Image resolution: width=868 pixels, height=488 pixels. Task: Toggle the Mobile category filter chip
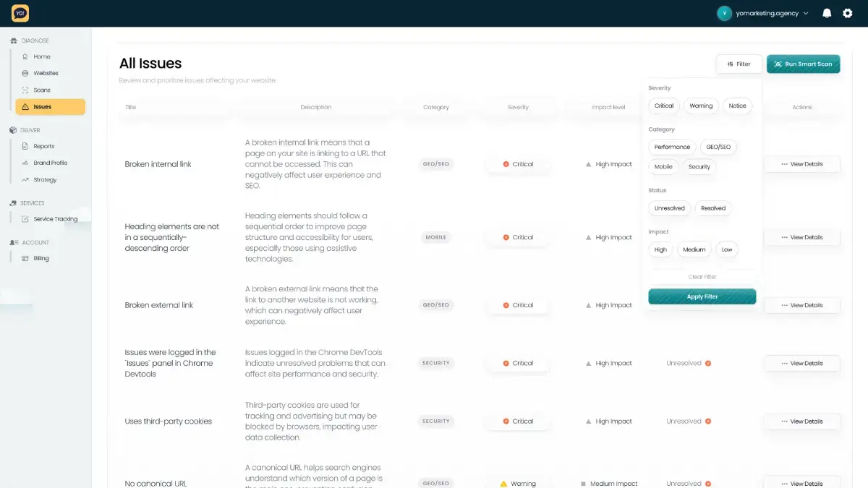point(663,166)
